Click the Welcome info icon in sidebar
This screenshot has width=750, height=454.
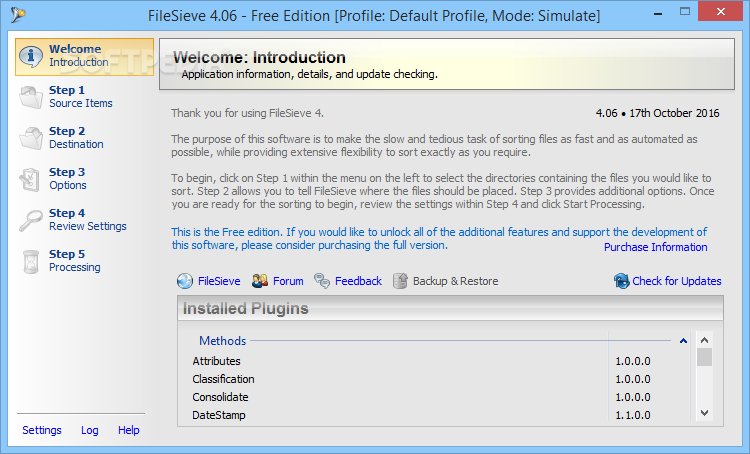tap(31, 56)
